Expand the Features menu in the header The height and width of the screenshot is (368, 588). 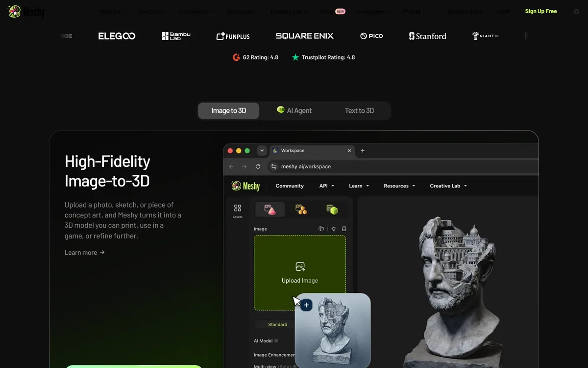112,11
